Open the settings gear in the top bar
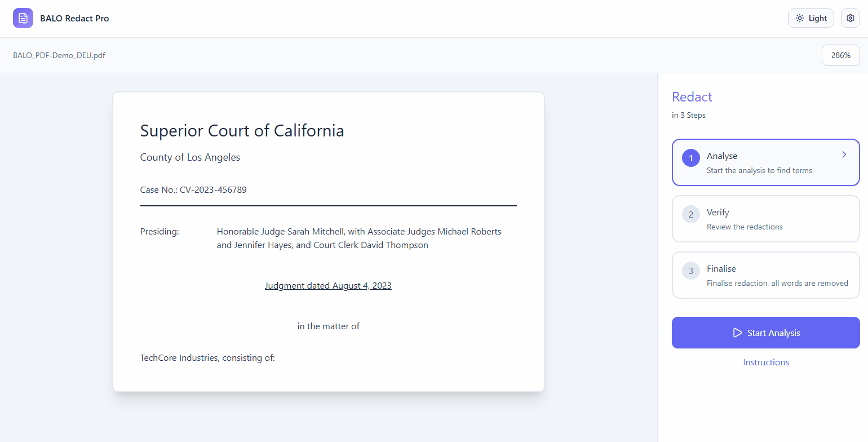The height and width of the screenshot is (442, 868). (x=851, y=17)
